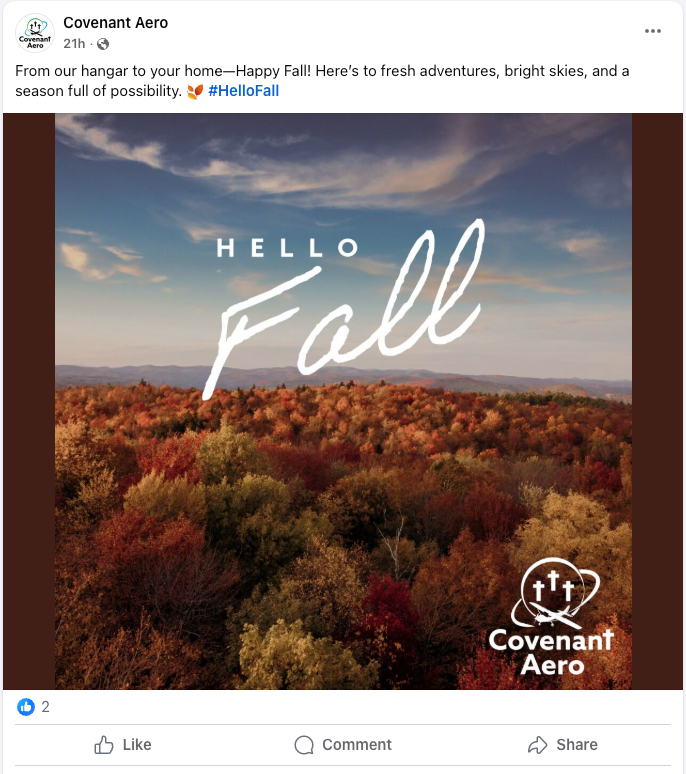The height and width of the screenshot is (774, 686).
Task: Click the white Covenant Aero logo in image
Action: (x=551, y=620)
